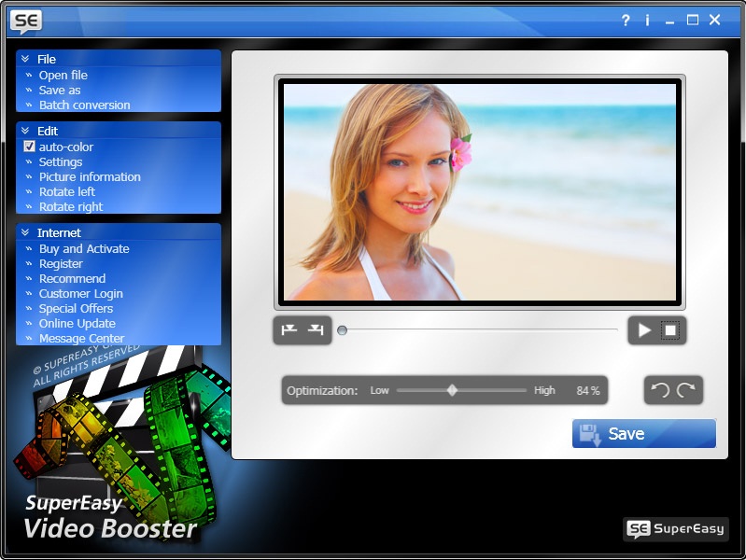
Task: Open help via the question mark icon
Action: 626,20
